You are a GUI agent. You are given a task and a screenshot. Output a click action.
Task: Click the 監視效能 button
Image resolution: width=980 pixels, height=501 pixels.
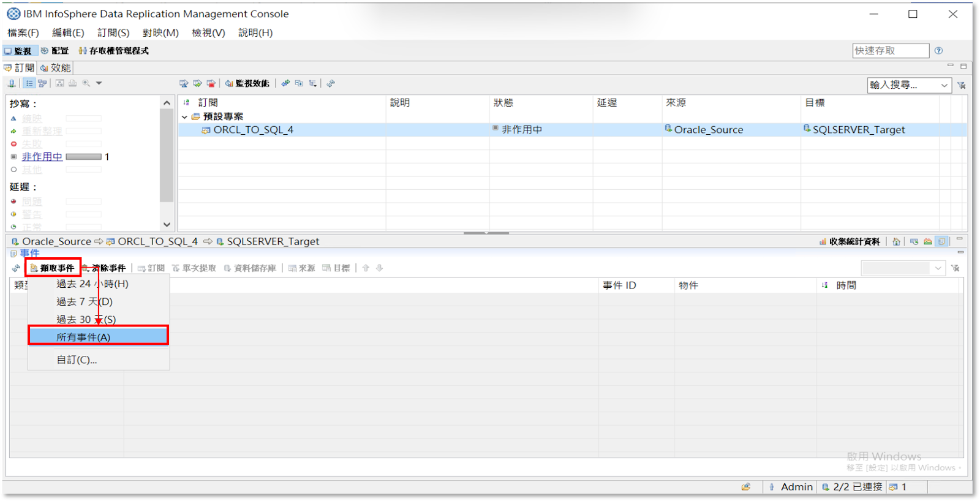tap(247, 83)
